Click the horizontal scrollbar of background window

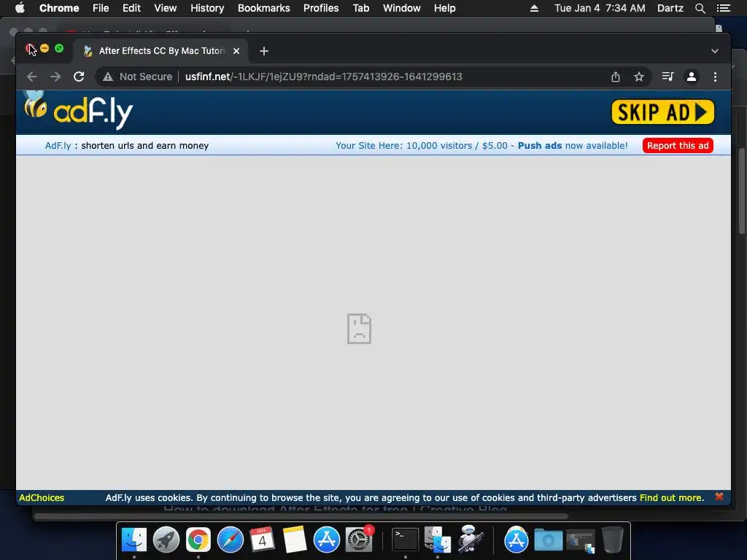(x=301, y=516)
